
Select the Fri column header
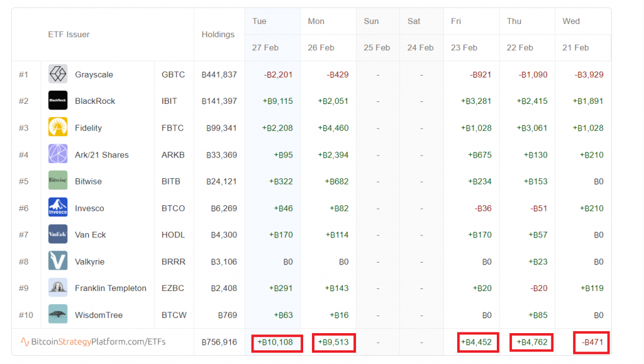(455, 21)
